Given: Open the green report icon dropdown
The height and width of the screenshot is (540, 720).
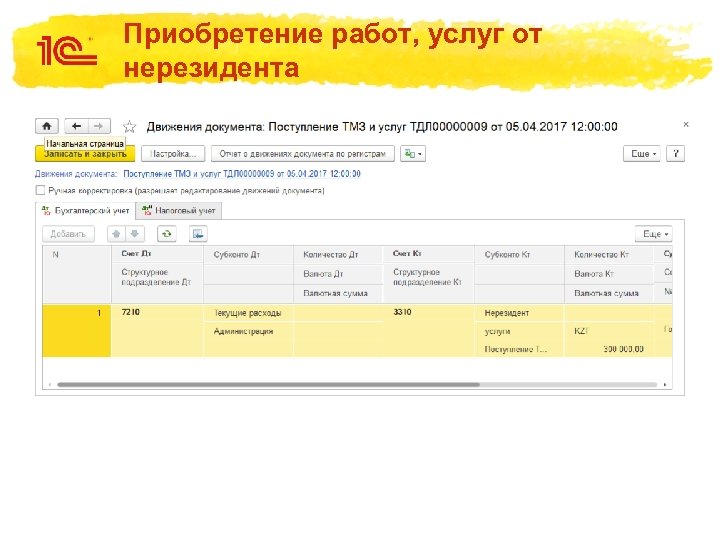Looking at the screenshot, I should tap(413, 154).
